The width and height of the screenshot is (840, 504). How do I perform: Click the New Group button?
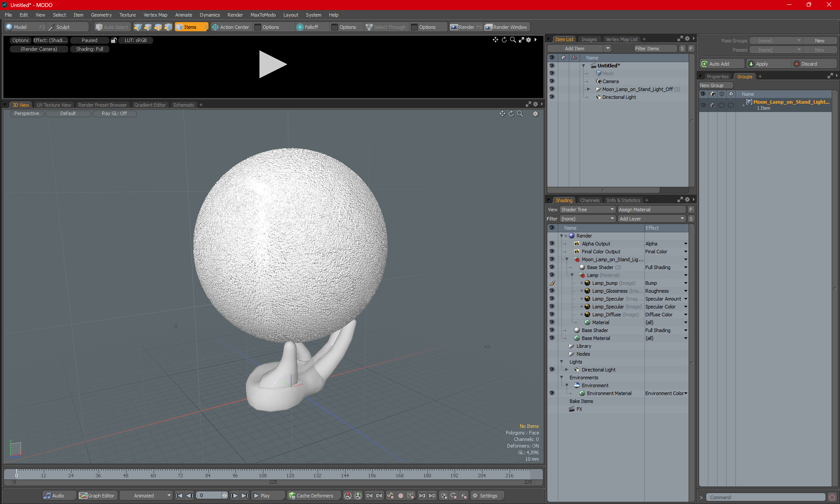(x=716, y=85)
